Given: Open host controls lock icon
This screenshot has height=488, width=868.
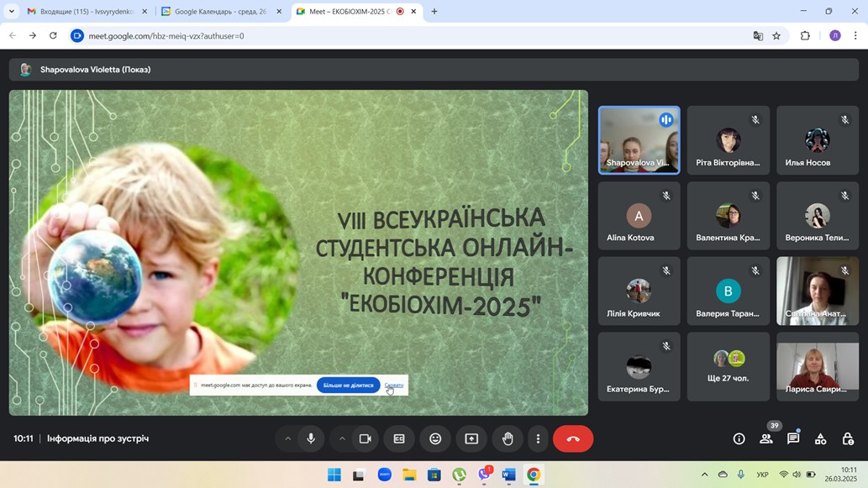Looking at the screenshot, I should [848, 438].
